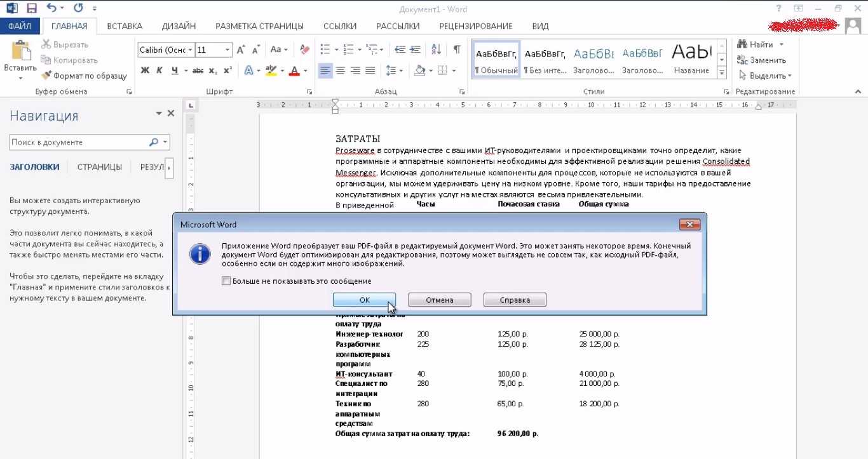The image size is (868, 459).
Task: Click the Отмена button
Action: 439,300
